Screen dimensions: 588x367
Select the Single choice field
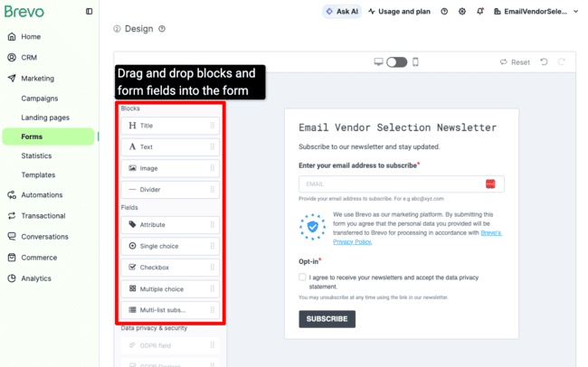click(x=170, y=246)
